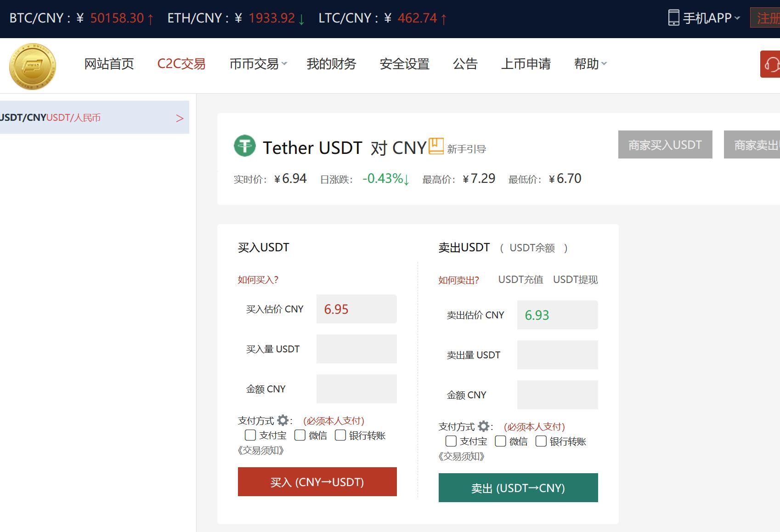Open the USDT充值 link
Image resolution: width=780 pixels, height=532 pixels.
click(x=521, y=279)
